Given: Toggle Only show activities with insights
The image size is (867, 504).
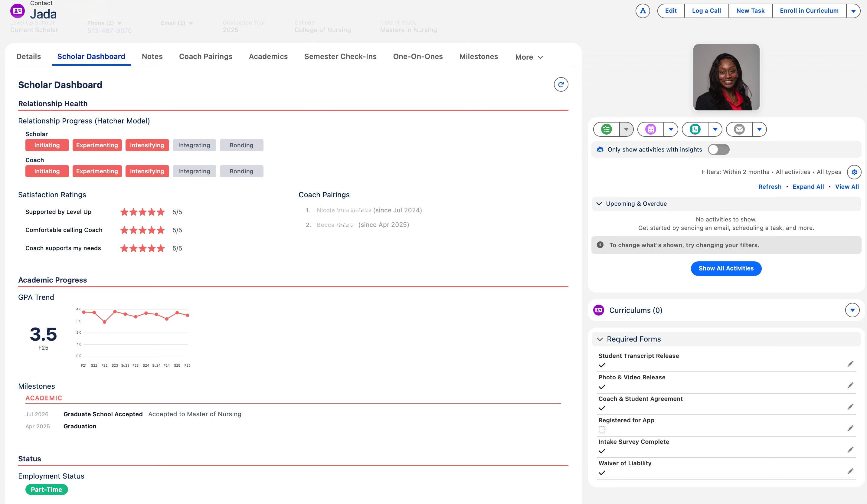Looking at the screenshot, I should coord(718,149).
